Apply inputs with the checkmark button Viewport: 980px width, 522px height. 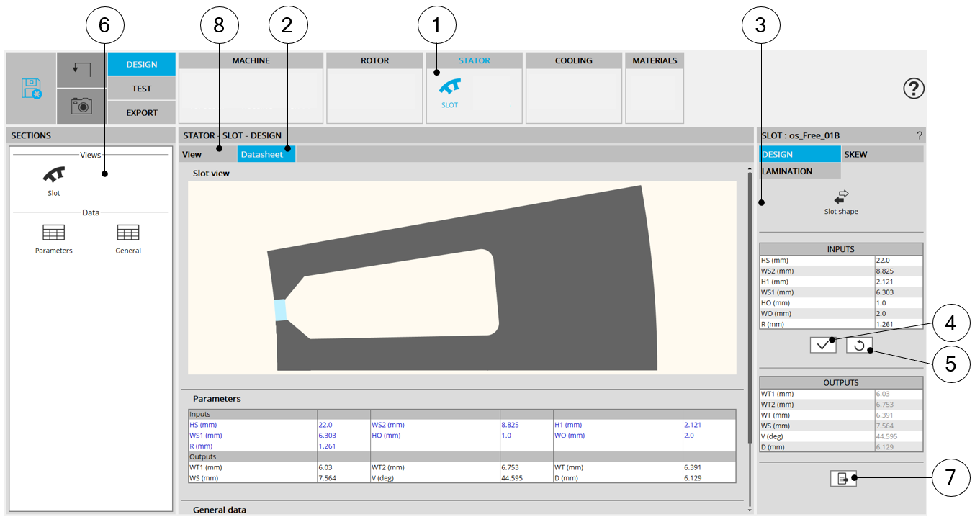[x=822, y=345]
